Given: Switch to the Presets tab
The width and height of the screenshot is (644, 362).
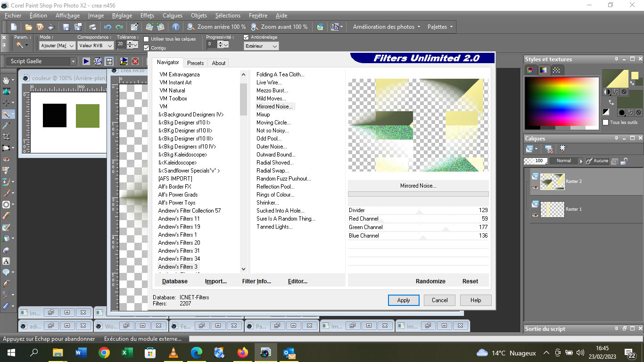Looking at the screenshot, I should [195, 63].
